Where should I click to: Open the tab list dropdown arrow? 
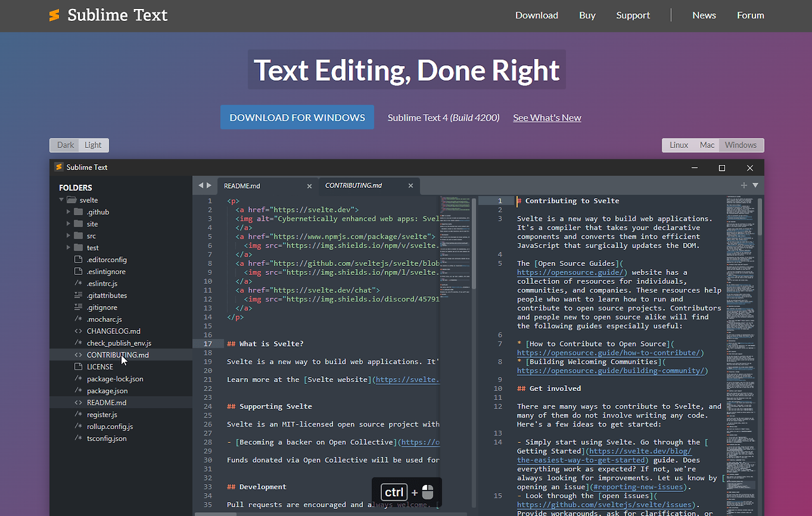point(756,185)
